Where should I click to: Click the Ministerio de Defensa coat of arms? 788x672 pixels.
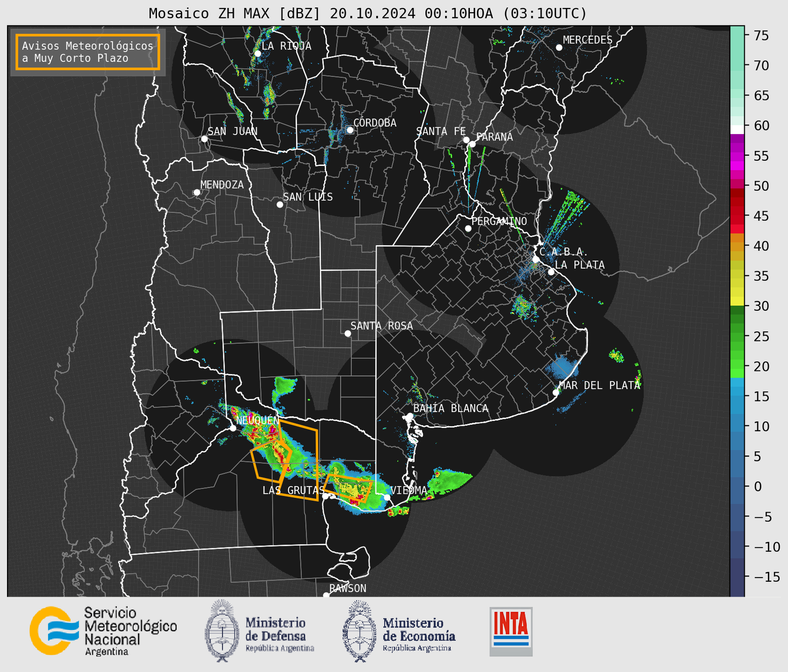pyautogui.click(x=222, y=630)
